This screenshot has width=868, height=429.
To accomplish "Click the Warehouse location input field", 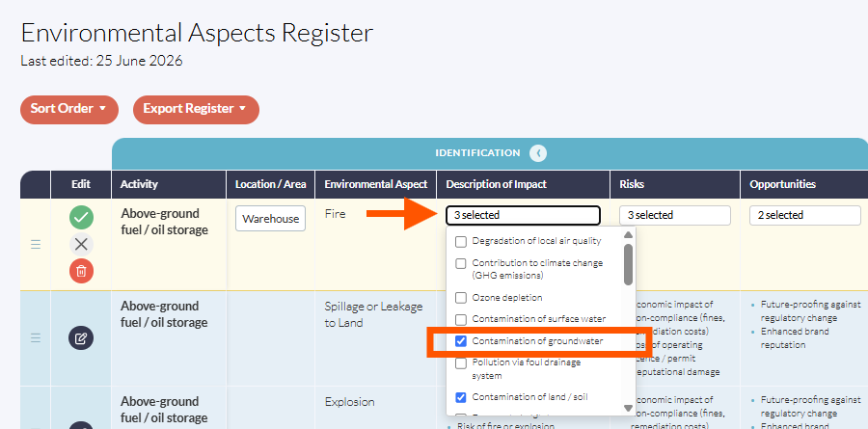I will click(270, 219).
